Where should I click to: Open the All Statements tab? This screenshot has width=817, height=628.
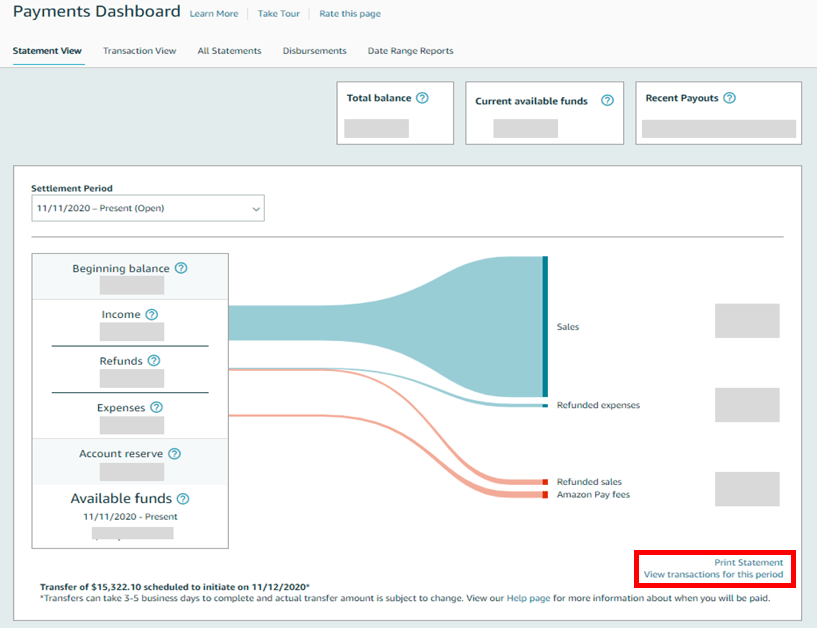(229, 51)
